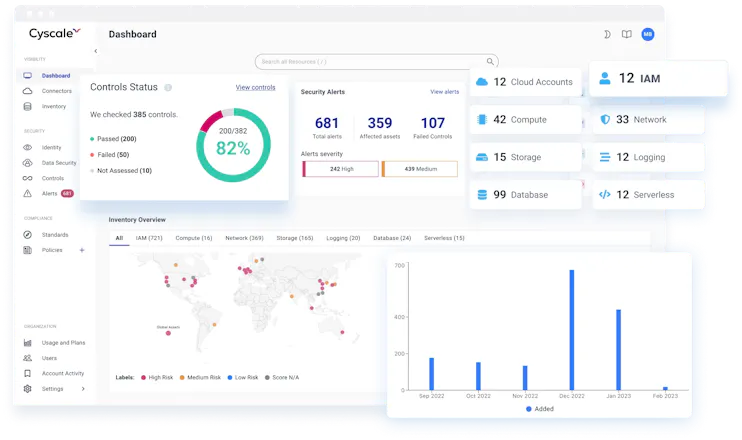Select the Logging (20) tab
This screenshot has width=742, height=440.
click(x=343, y=238)
